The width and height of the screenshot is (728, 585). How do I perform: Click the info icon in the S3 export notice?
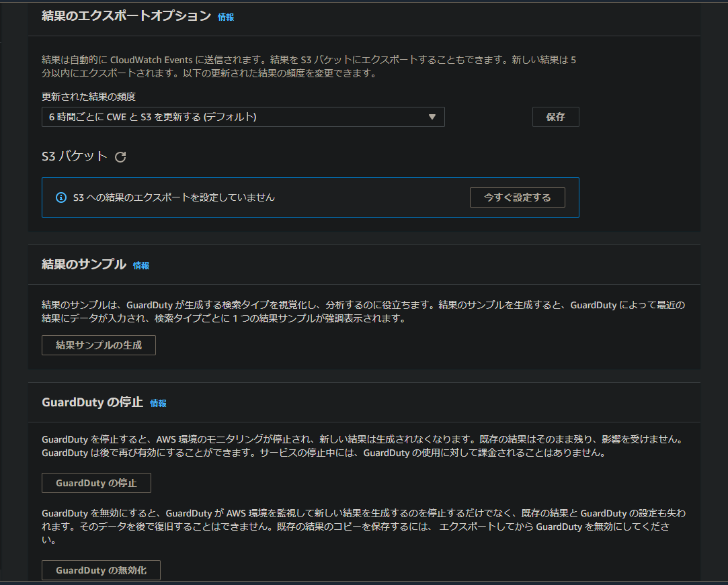[x=60, y=197]
